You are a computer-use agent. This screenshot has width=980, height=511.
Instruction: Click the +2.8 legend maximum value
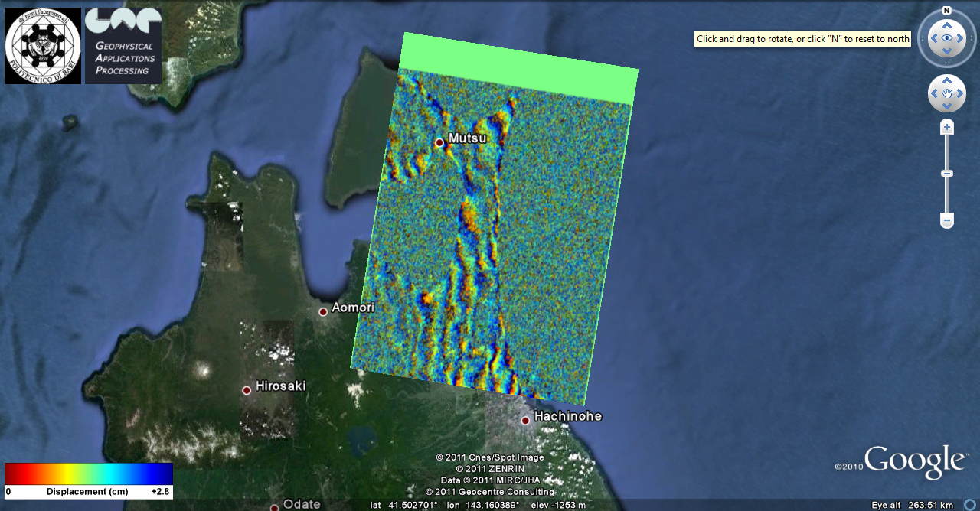click(161, 492)
